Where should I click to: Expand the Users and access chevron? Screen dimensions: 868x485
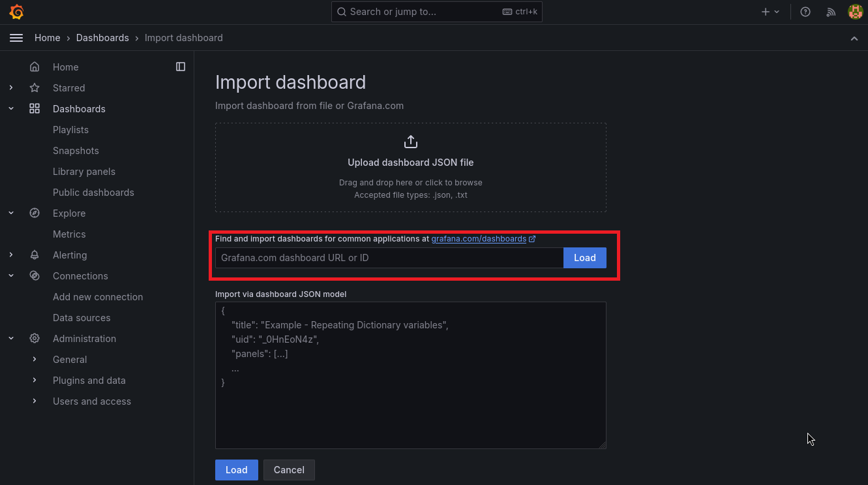[35, 401]
